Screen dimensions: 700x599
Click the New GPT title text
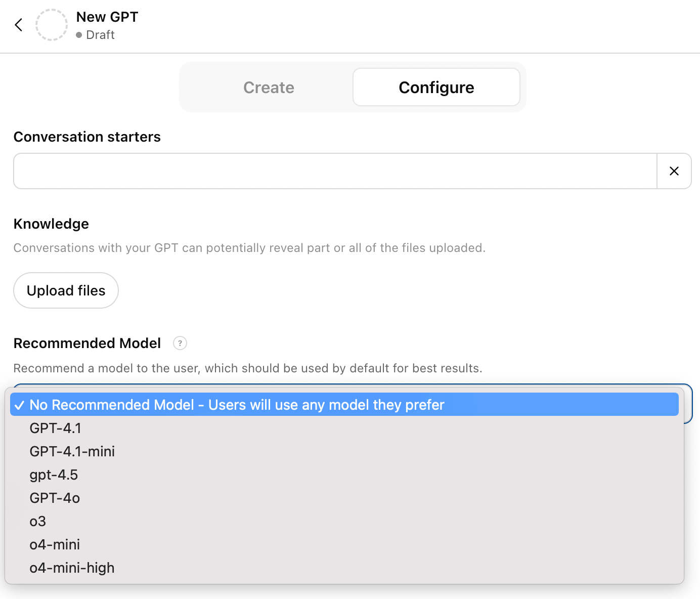(107, 17)
